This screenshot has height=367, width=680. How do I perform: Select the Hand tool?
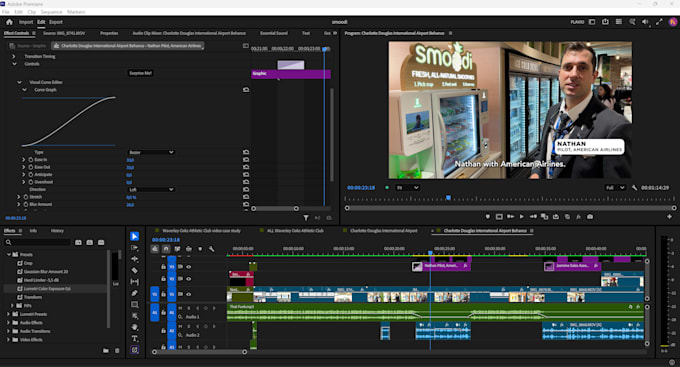pos(134,327)
